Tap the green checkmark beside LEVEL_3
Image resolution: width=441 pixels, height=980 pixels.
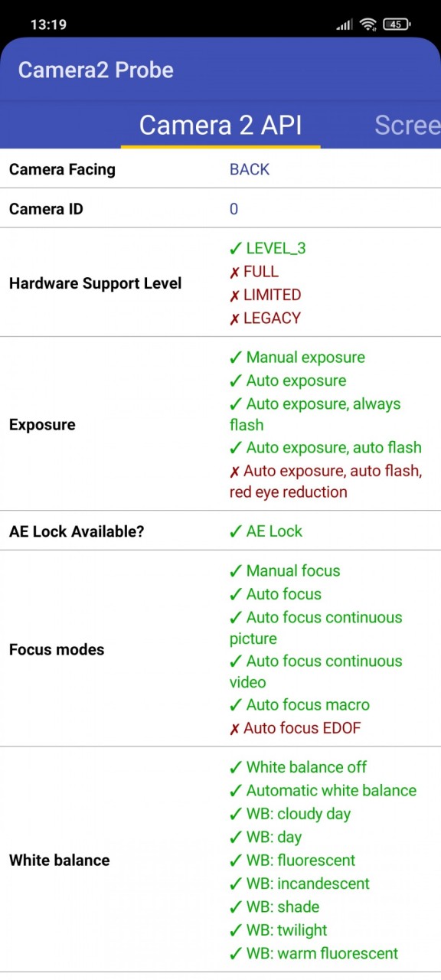tap(236, 249)
